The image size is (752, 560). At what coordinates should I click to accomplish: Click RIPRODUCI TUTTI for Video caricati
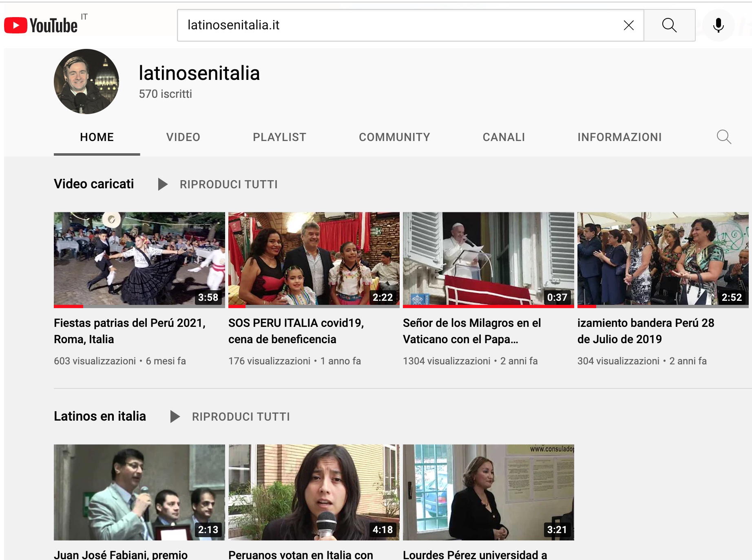pyautogui.click(x=228, y=185)
